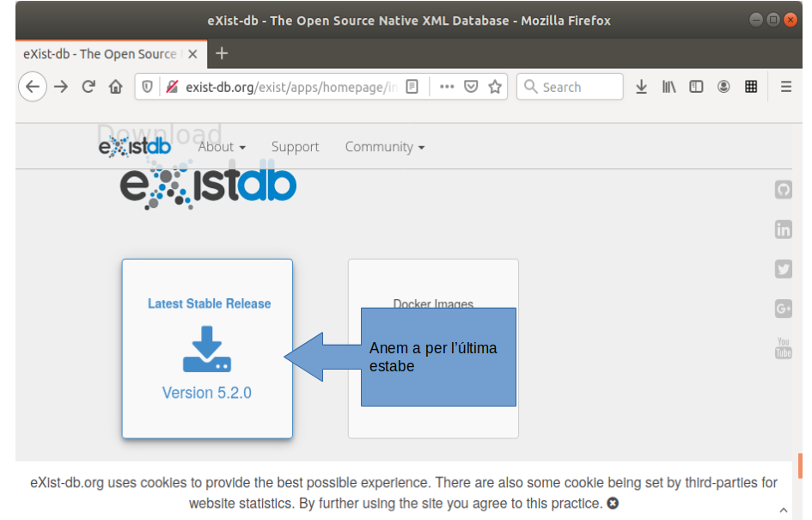Click the scroll-to-top chevron

[784, 511]
